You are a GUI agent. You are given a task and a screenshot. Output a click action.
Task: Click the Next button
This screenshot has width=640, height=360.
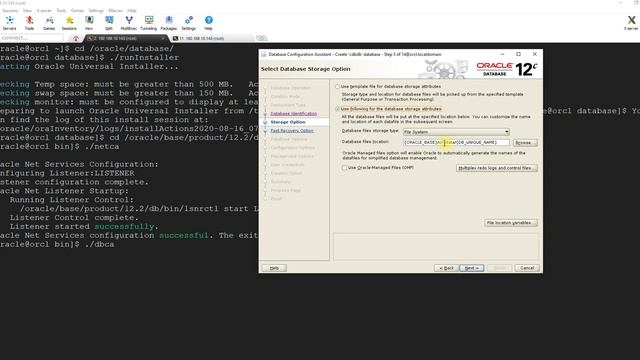coord(471,268)
